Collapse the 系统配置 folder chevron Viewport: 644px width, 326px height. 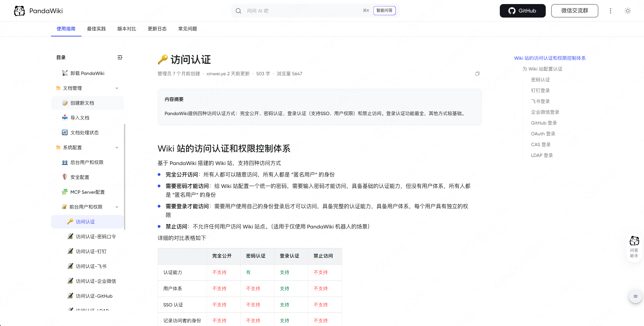[x=117, y=147]
